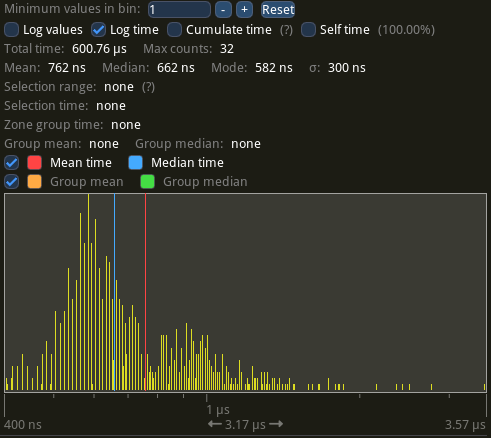Click the help marker beside Selection range
Viewport: 491px width, 438px height.
coord(148,87)
